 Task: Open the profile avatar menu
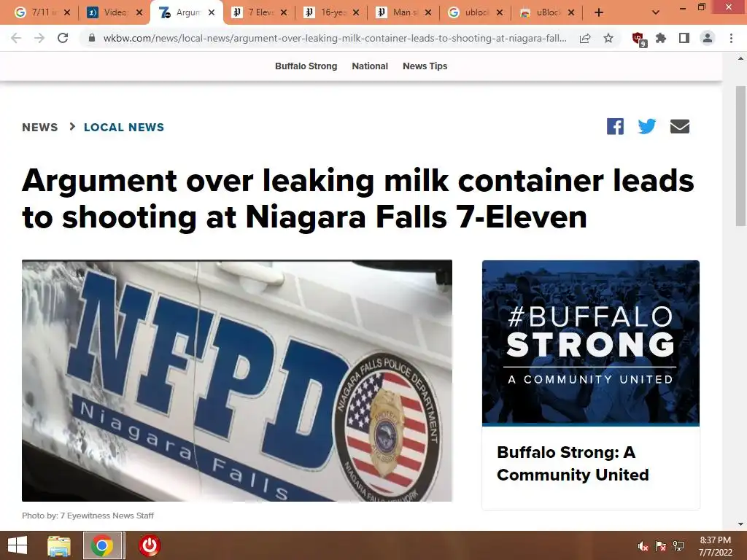tap(708, 38)
